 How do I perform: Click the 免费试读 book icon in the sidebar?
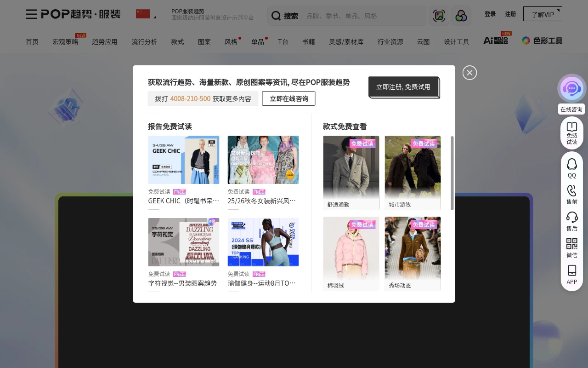571,127
